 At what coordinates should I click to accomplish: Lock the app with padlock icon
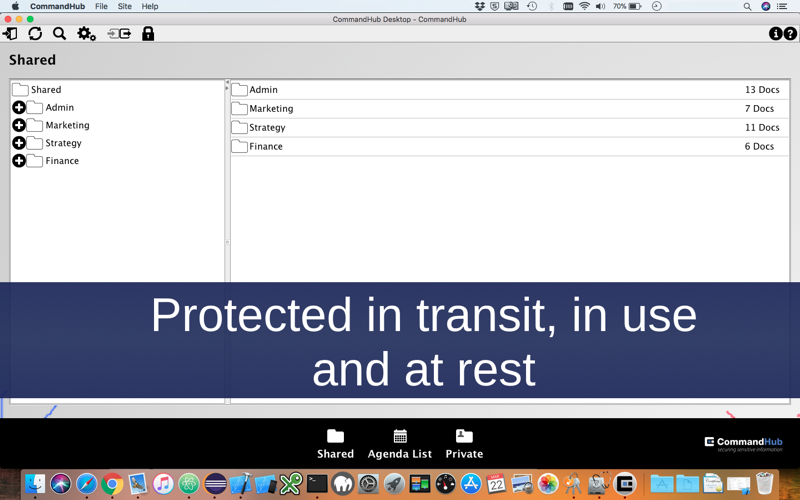pos(148,34)
